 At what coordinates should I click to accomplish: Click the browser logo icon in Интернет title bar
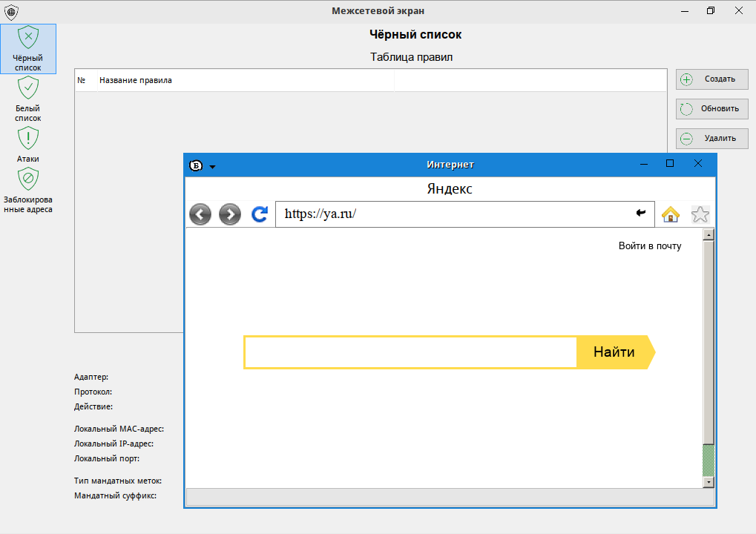pyautogui.click(x=196, y=165)
